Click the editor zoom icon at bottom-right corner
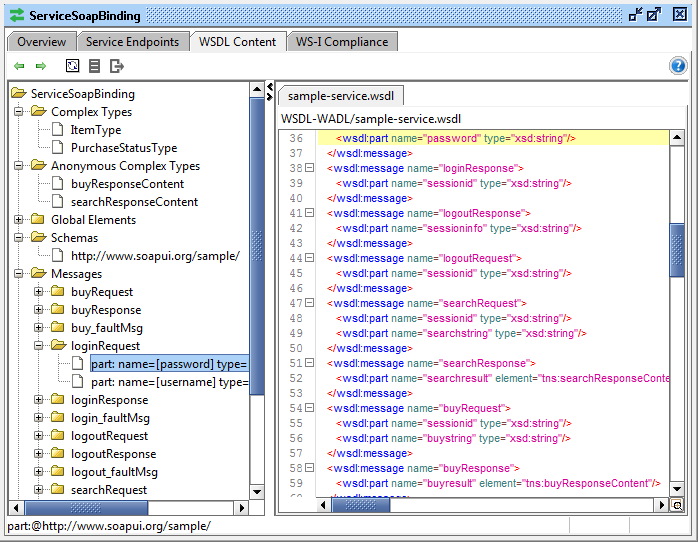 point(677,506)
